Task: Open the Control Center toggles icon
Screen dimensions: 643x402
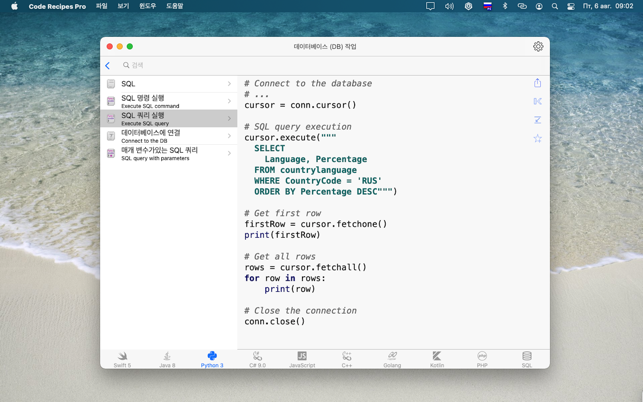Action: (x=571, y=6)
